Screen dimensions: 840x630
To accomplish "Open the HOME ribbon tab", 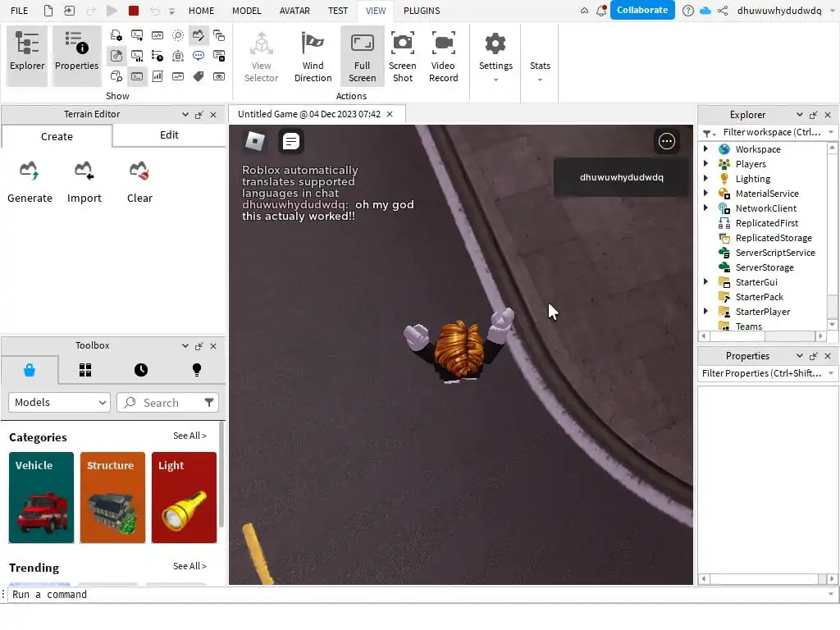I will click(201, 11).
